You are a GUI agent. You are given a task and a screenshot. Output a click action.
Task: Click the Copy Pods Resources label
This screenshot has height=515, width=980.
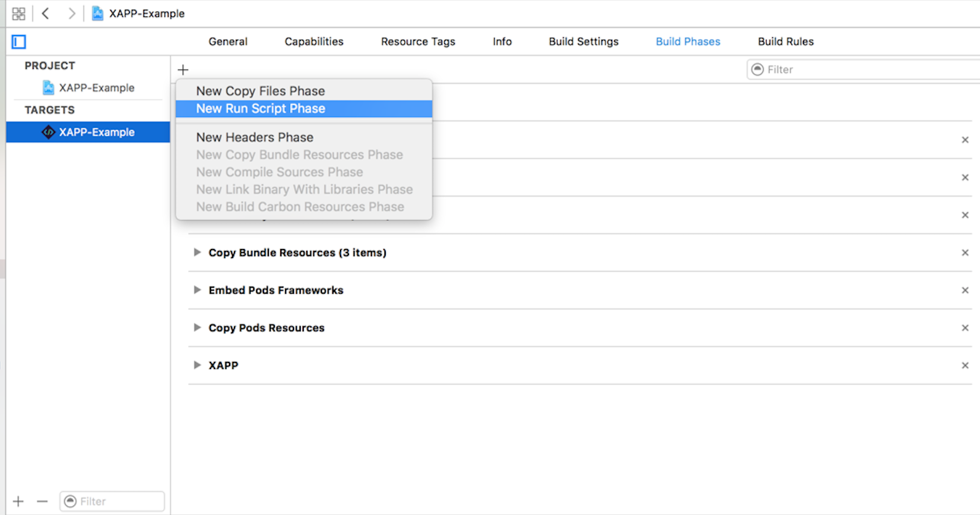[266, 328]
